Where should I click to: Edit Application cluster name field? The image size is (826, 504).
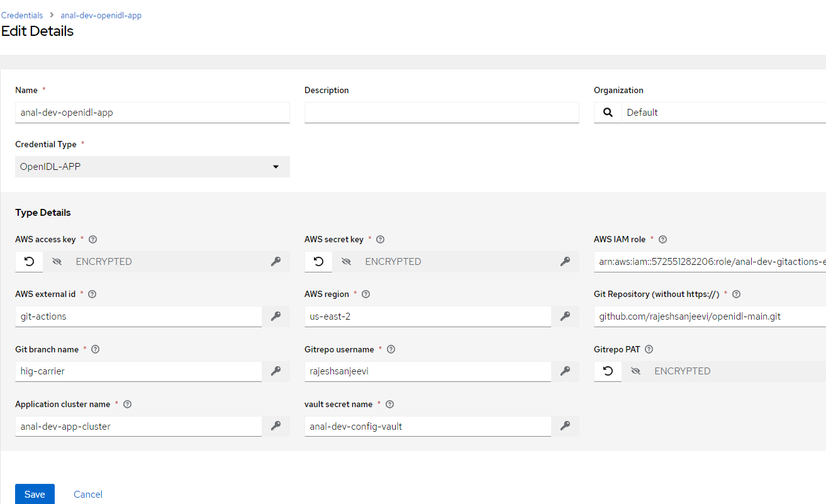(138, 426)
